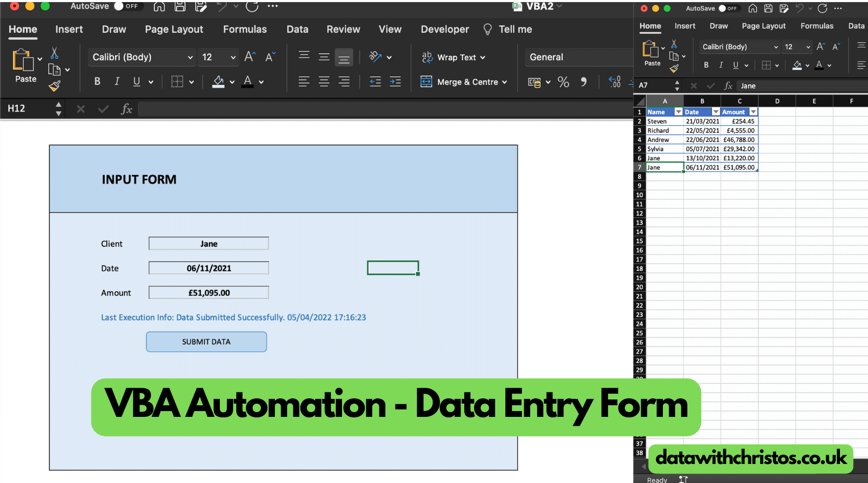Viewport: 868px width, 483px height.
Task: Apply italic formatting
Action: point(117,81)
